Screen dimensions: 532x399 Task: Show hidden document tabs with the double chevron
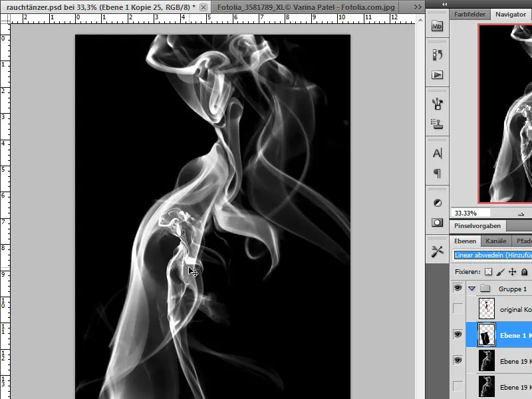tap(418, 7)
